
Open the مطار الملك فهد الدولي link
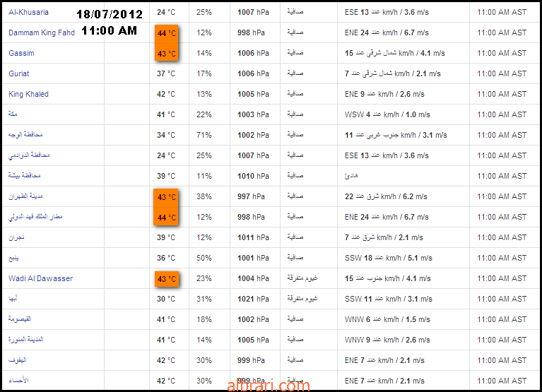(35, 217)
